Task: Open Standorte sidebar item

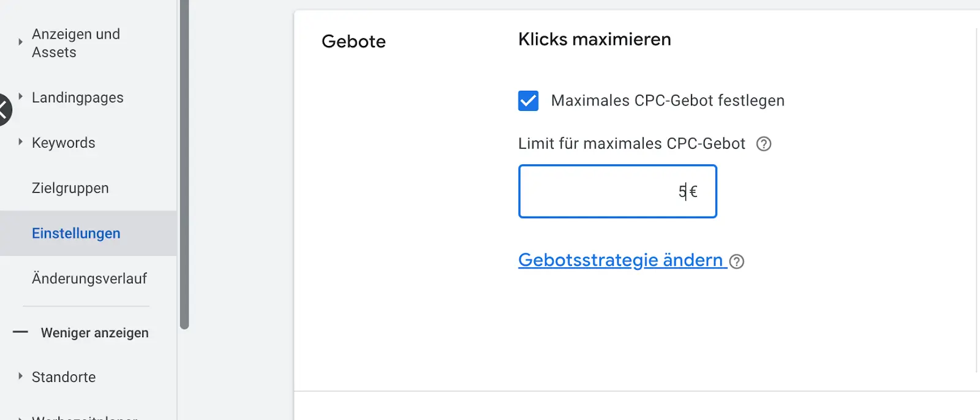Action: (x=64, y=377)
